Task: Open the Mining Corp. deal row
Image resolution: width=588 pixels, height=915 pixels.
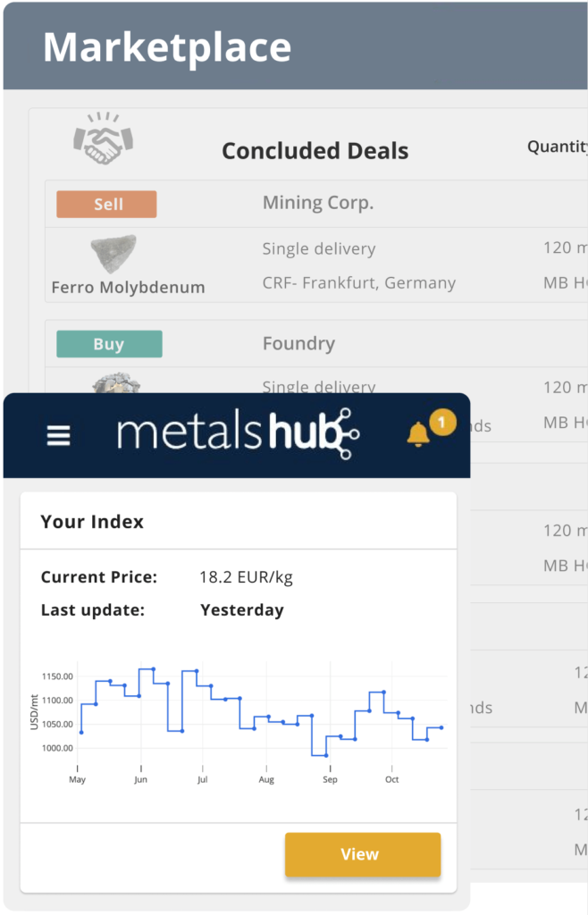Action: click(x=316, y=204)
